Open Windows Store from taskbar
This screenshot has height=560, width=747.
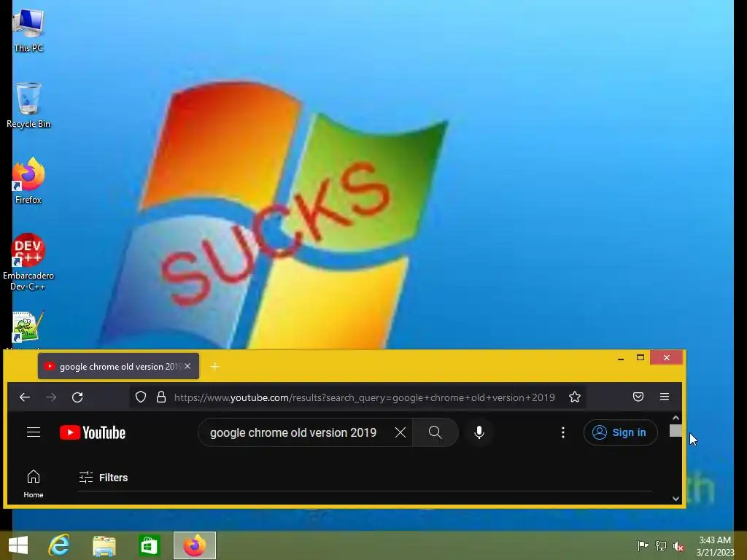pos(149,545)
